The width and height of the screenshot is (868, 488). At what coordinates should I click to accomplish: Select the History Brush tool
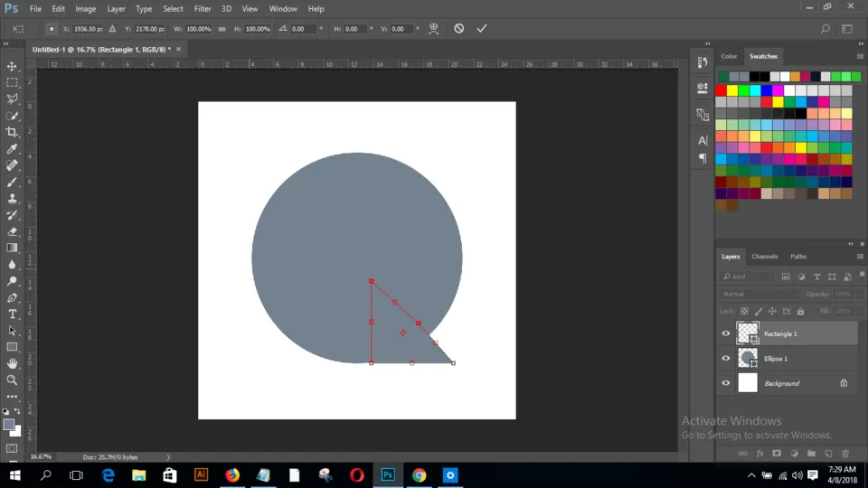[x=12, y=215]
